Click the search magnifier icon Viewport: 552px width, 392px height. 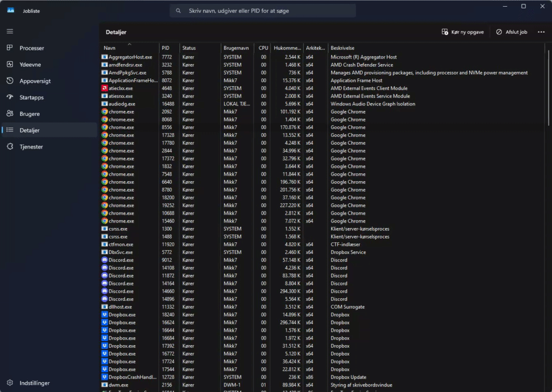point(178,11)
